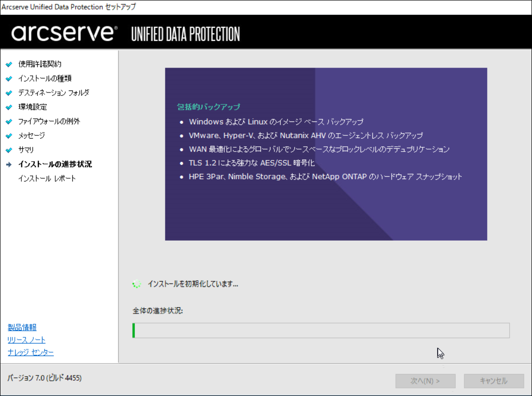Click the WAN 最適化 deduplication bullet

(x=319, y=149)
